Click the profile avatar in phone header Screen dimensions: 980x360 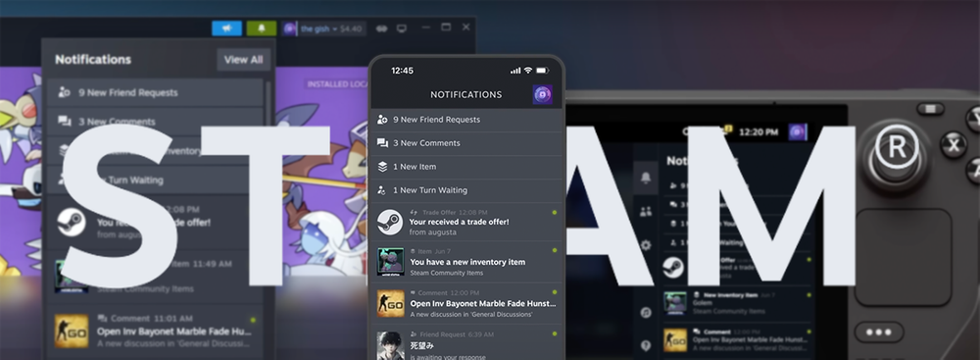[x=542, y=94]
